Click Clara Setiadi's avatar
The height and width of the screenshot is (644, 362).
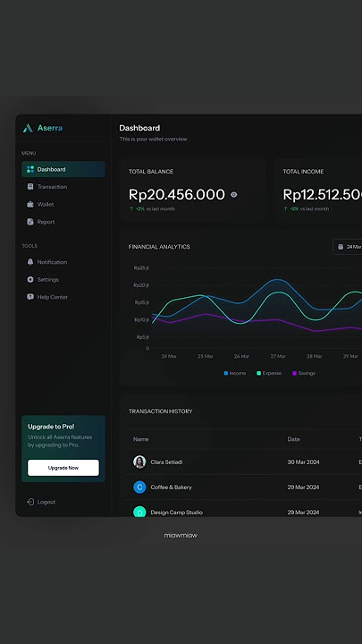point(139,462)
